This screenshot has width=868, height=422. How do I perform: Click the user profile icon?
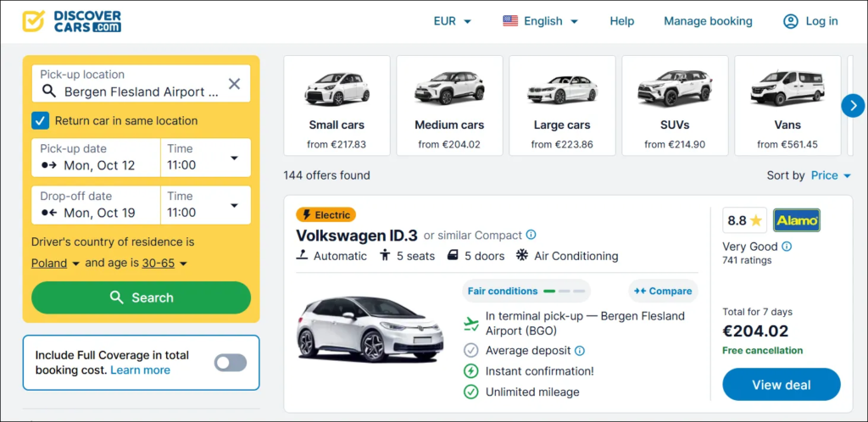pyautogui.click(x=791, y=21)
